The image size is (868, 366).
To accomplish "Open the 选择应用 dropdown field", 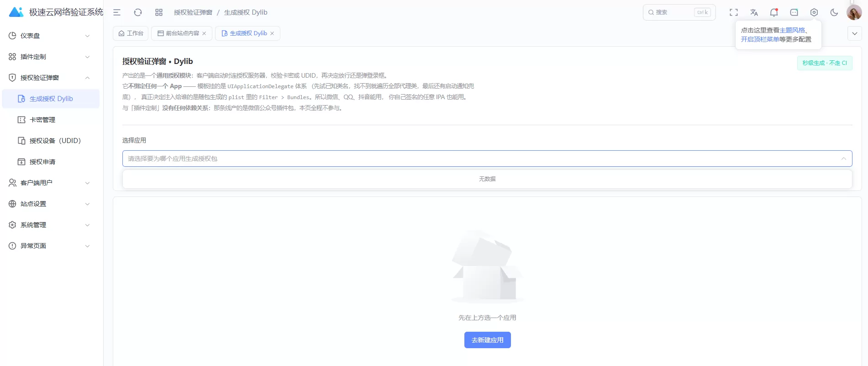I will [x=487, y=159].
